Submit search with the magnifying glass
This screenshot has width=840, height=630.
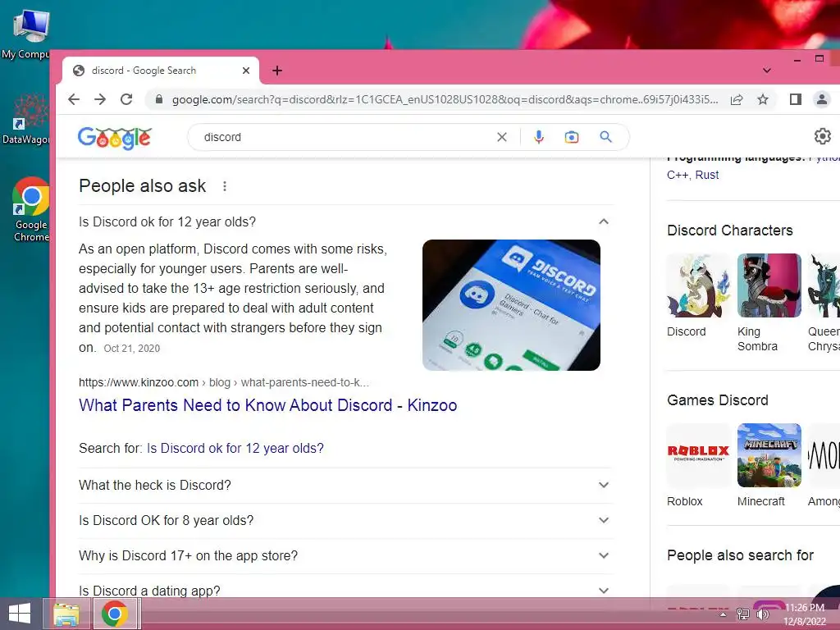pyautogui.click(x=605, y=137)
